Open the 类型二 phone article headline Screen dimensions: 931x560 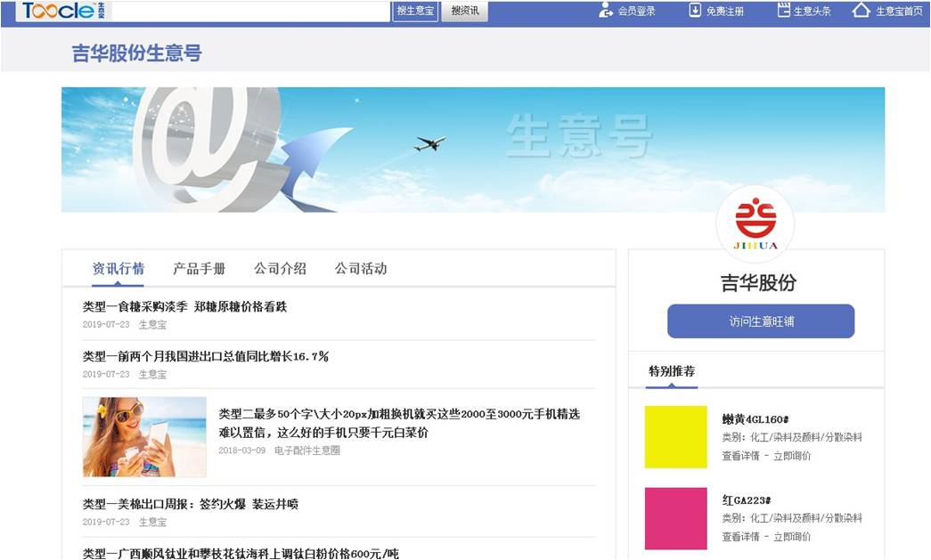(399, 423)
